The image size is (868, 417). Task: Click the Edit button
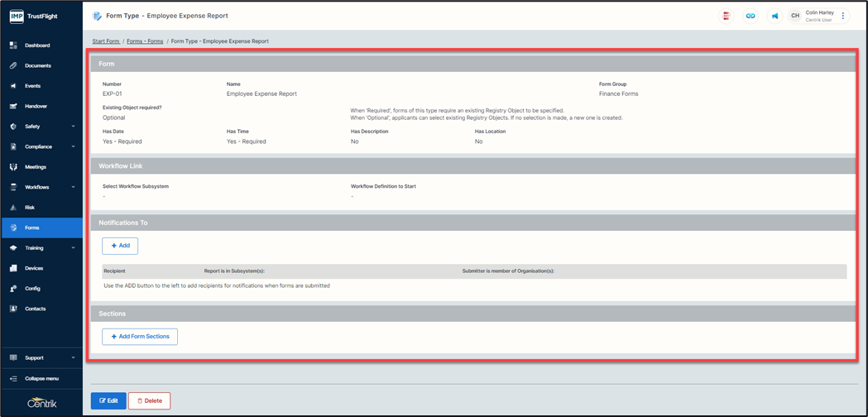[x=108, y=400]
